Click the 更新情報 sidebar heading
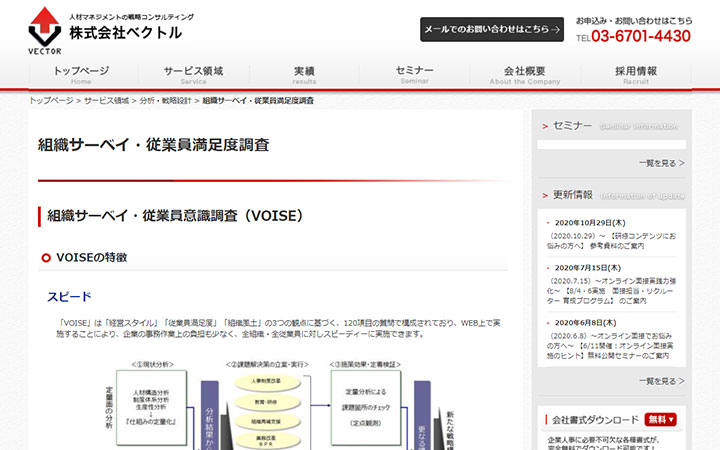Image resolution: width=720 pixels, height=450 pixels. (x=573, y=195)
